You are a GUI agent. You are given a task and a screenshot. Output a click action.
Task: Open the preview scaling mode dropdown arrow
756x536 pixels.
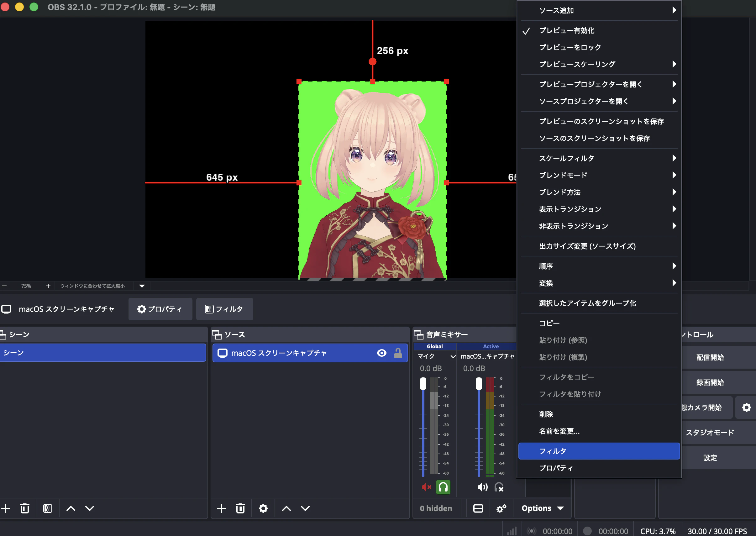142,286
